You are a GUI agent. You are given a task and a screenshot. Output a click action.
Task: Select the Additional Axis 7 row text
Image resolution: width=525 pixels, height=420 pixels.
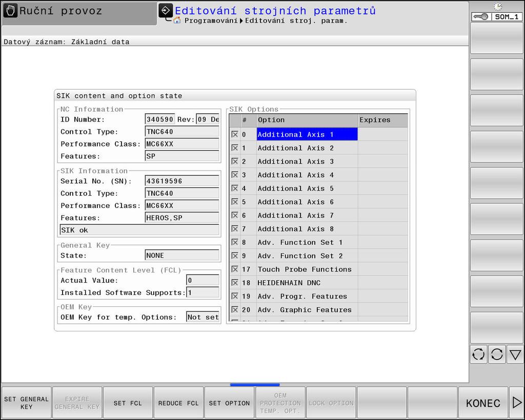296,215
